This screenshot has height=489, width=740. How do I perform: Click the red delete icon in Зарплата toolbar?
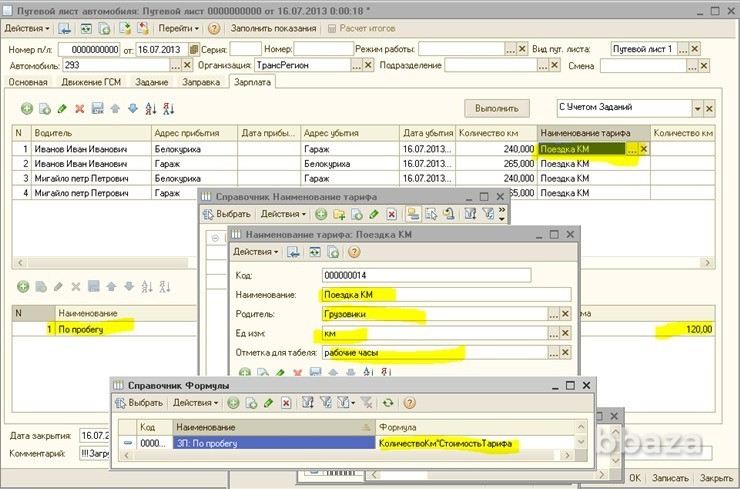(79, 109)
